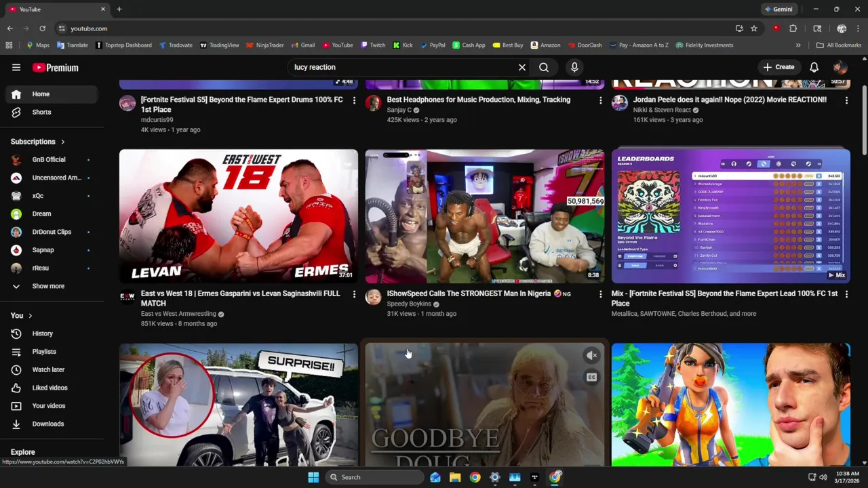The image size is (868, 488).
Task: Open TradingView bookmark
Action: (219, 45)
